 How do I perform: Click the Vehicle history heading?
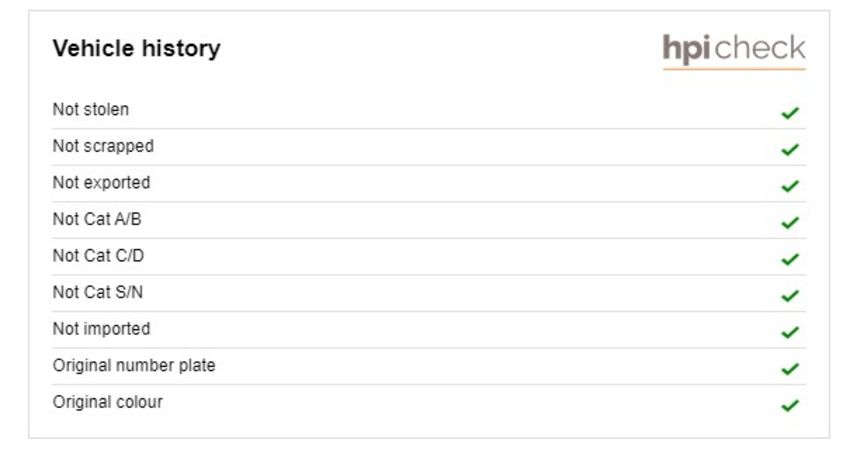137,48
